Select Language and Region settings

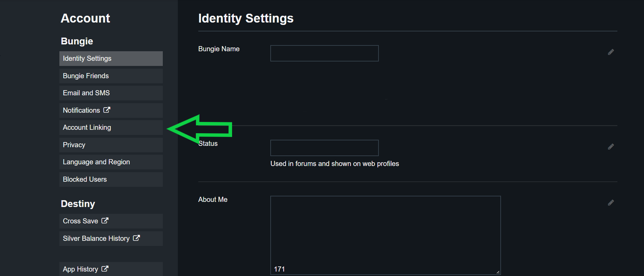[x=111, y=162]
